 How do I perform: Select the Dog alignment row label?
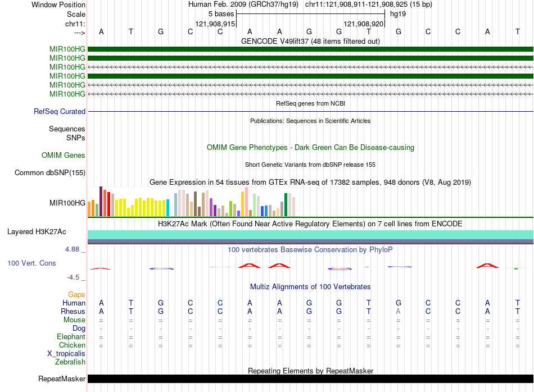click(x=79, y=329)
